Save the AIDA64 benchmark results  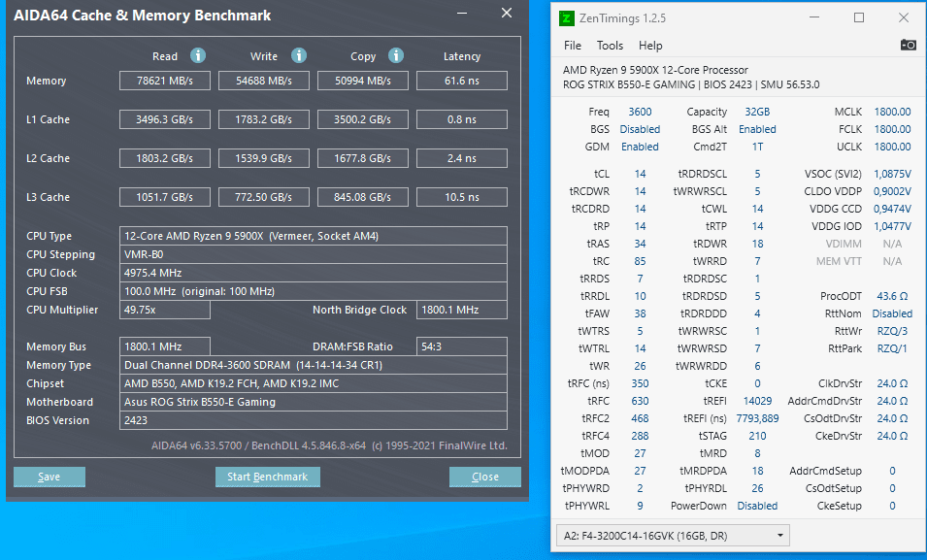(x=50, y=477)
